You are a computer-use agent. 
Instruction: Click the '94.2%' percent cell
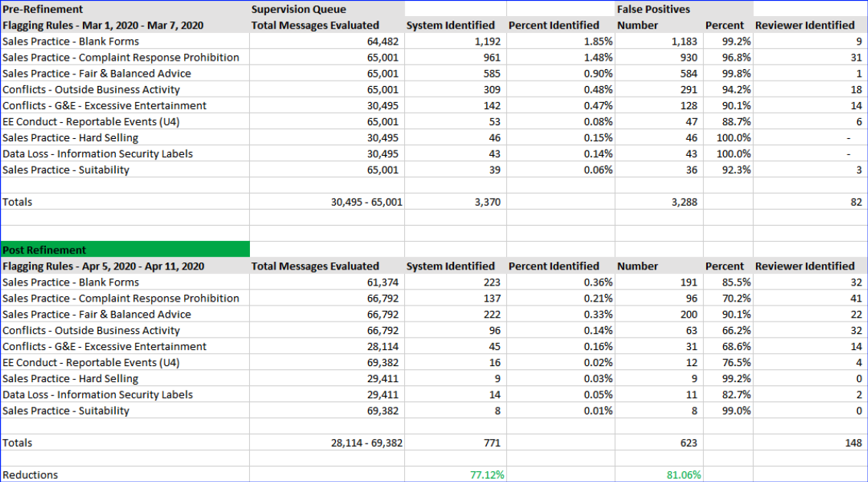coord(728,90)
